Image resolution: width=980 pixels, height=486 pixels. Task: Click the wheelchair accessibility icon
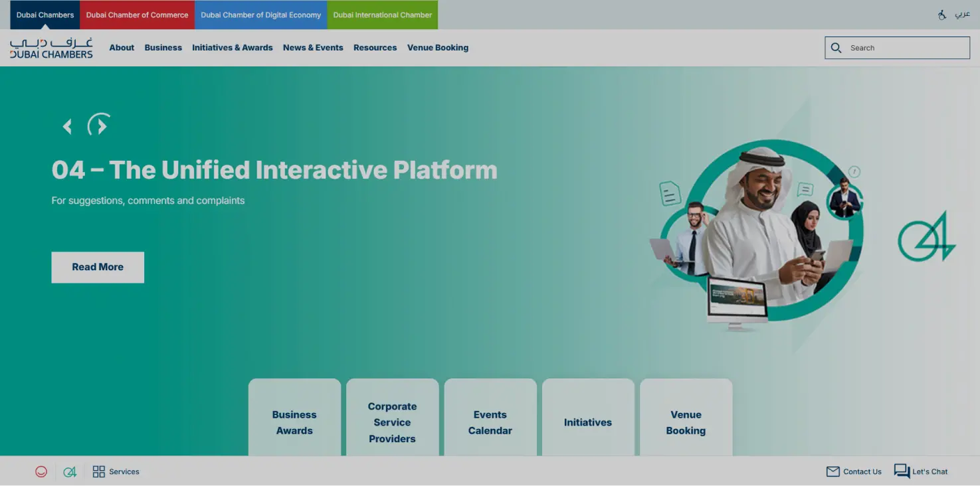942,15
